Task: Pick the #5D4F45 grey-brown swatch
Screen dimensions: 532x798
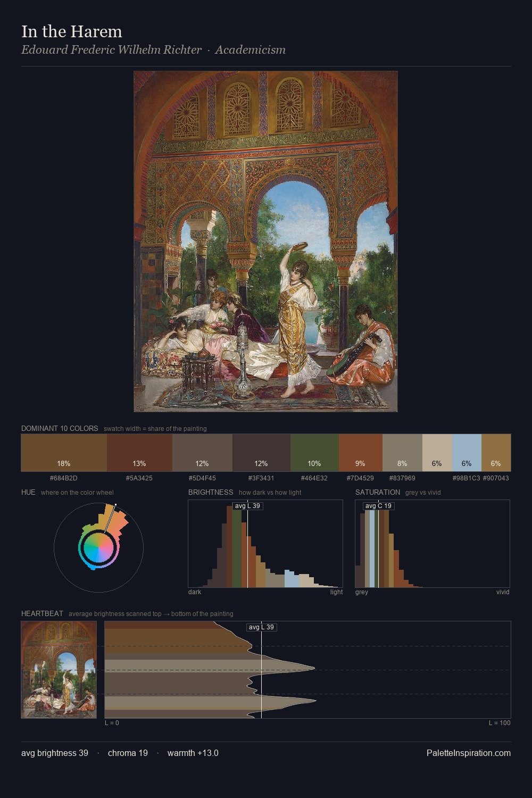Action: coord(202,453)
